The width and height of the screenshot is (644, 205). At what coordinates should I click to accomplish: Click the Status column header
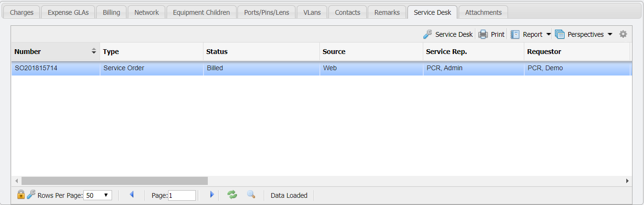click(x=261, y=52)
